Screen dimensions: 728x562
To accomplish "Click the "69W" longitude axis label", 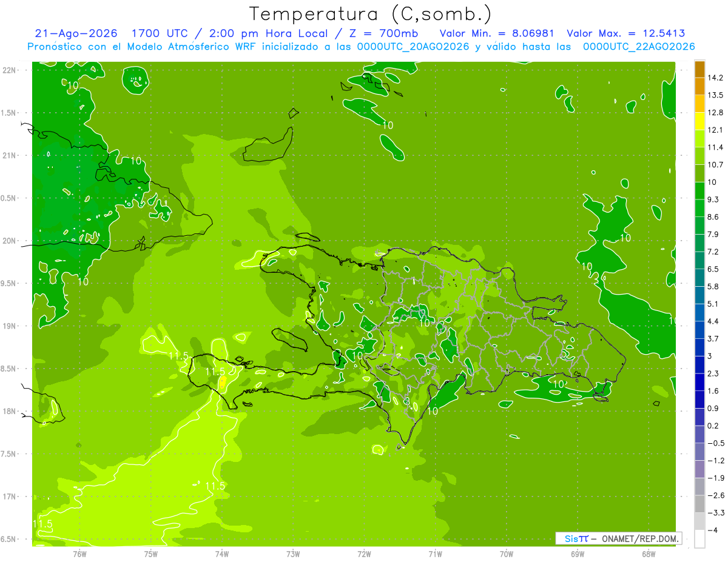I will click(577, 554).
